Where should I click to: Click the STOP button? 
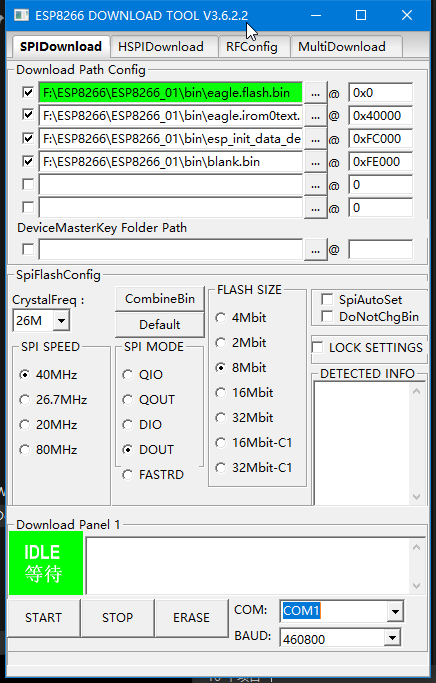(x=118, y=618)
